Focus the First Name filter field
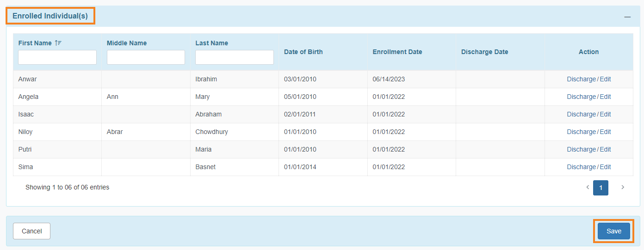This screenshot has height=250, width=644. [57, 57]
